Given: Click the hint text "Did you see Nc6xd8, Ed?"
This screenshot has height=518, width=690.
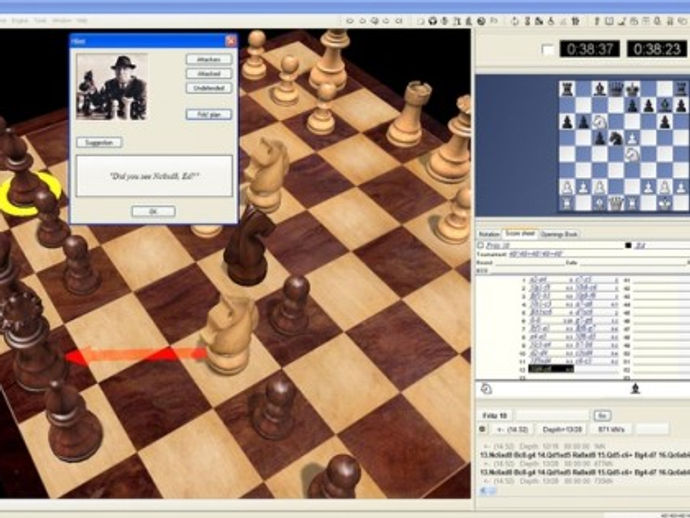Looking at the screenshot, I should point(154,176).
